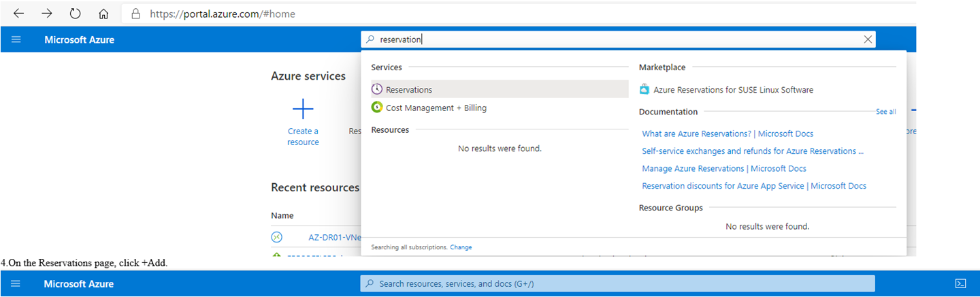Open Manage Azure Reservations doc link

point(724,168)
